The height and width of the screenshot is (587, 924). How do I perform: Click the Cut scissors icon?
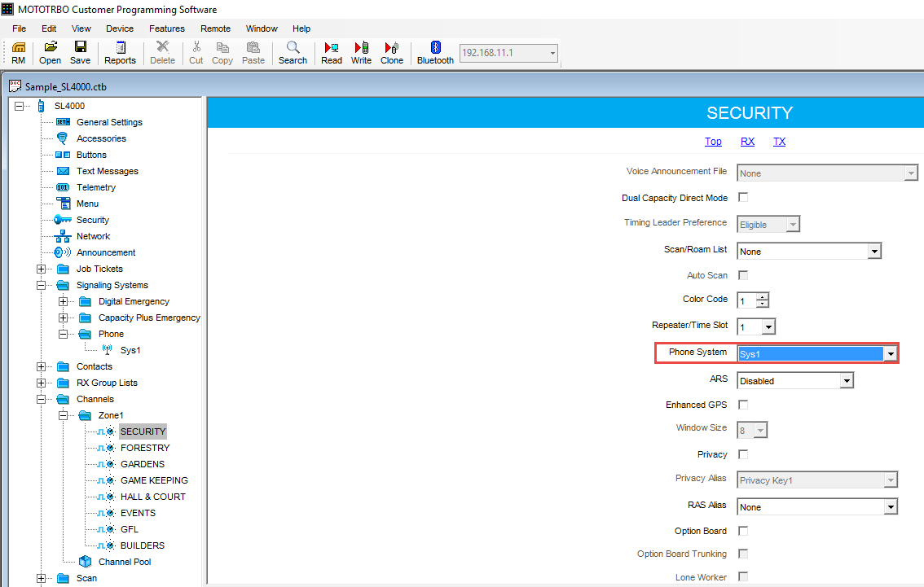tap(196, 52)
